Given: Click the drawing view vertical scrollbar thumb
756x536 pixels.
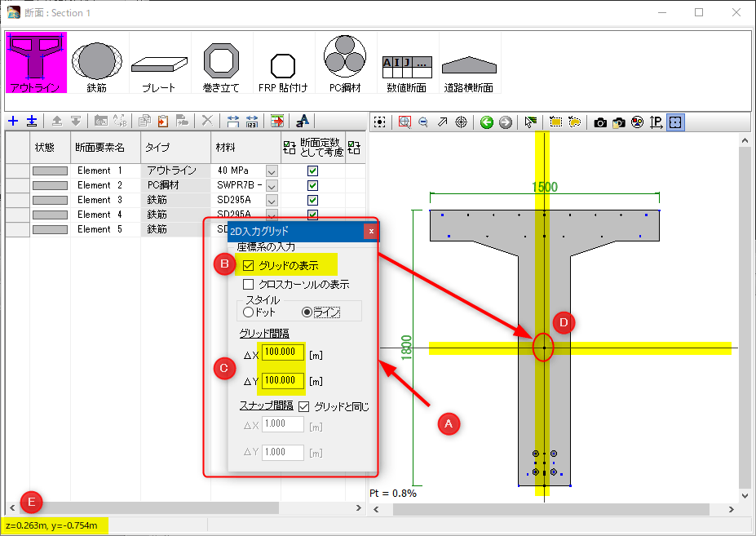Looking at the screenshot, I should [745, 317].
